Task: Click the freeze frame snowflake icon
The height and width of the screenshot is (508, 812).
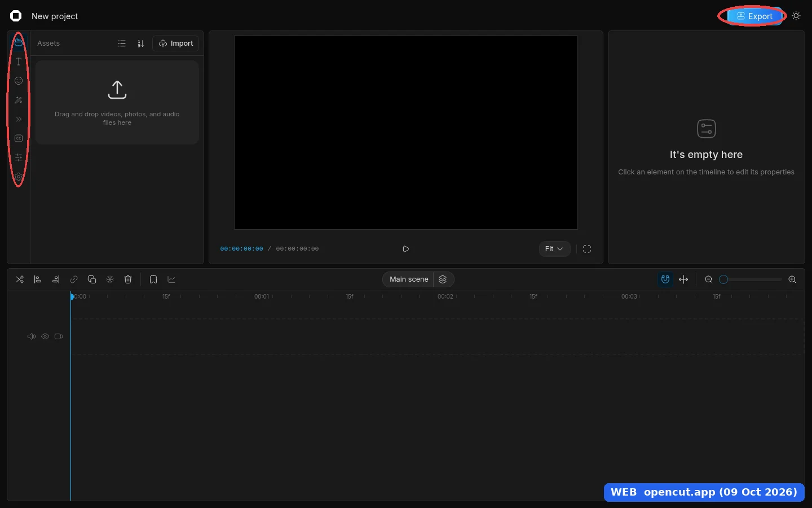Action: pyautogui.click(x=110, y=279)
